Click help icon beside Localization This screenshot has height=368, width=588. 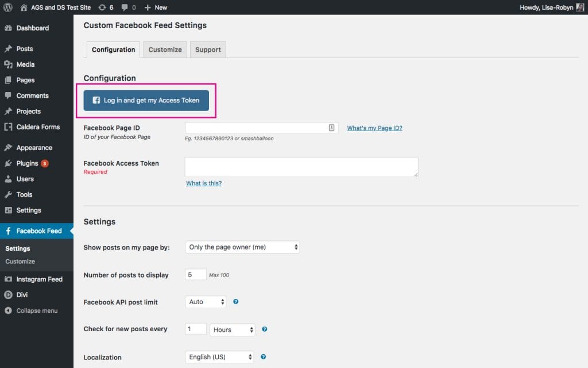coord(263,357)
